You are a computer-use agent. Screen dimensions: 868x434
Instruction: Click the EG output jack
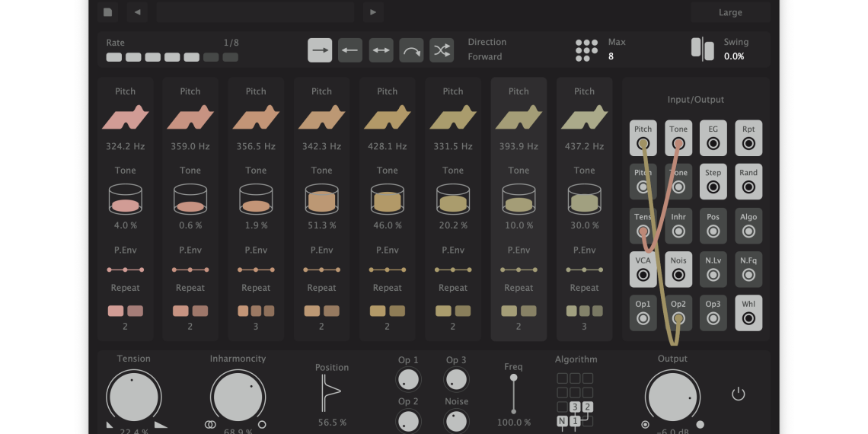713,143
